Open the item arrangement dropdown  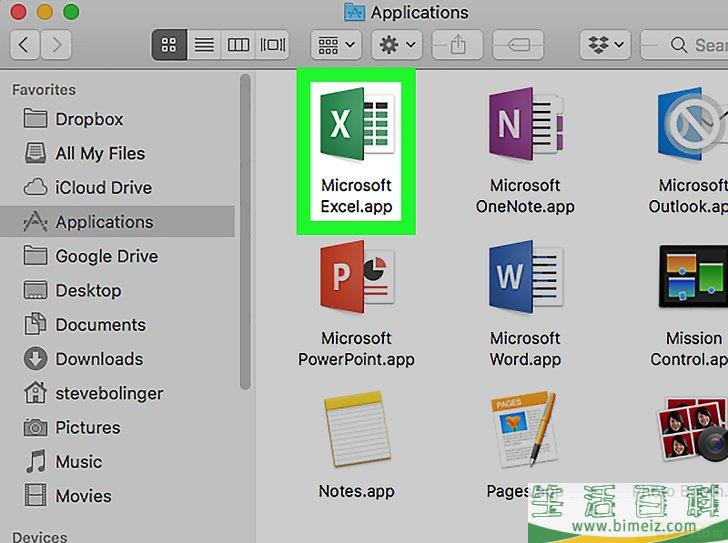[x=336, y=45]
